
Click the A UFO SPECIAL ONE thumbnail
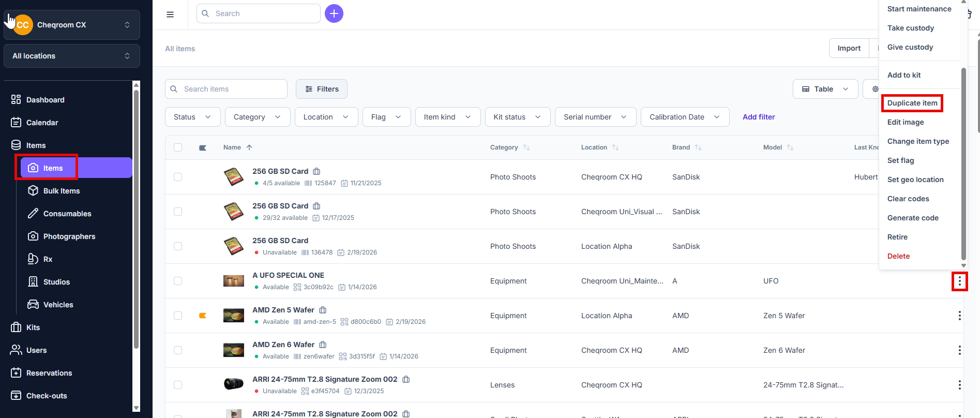click(x=234, y=281)
